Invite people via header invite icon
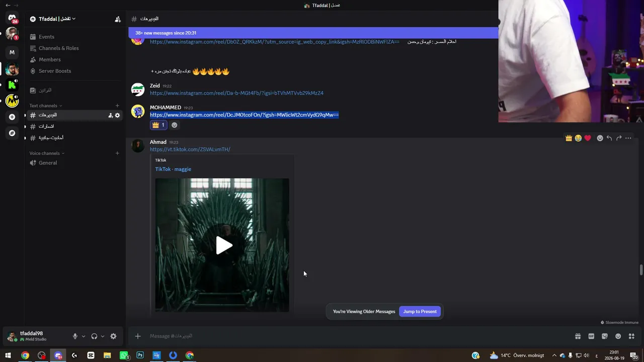This screenshot has width=644, height=362. coord(118,19)
